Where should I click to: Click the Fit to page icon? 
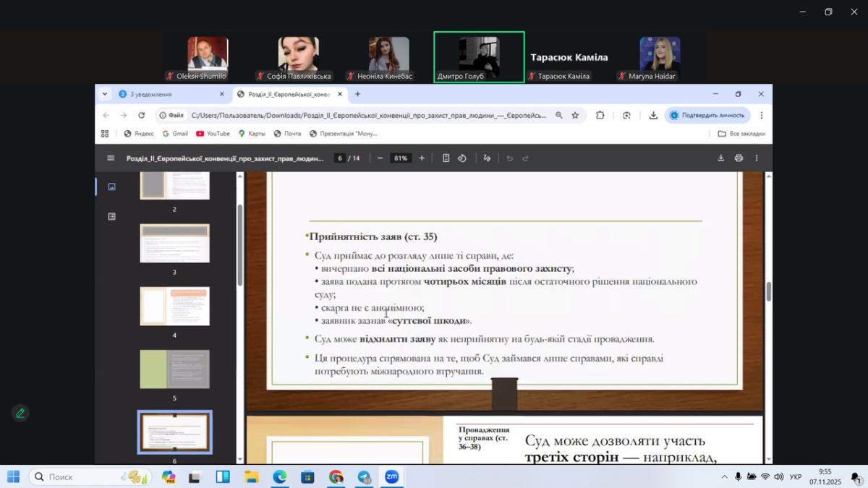446,158
